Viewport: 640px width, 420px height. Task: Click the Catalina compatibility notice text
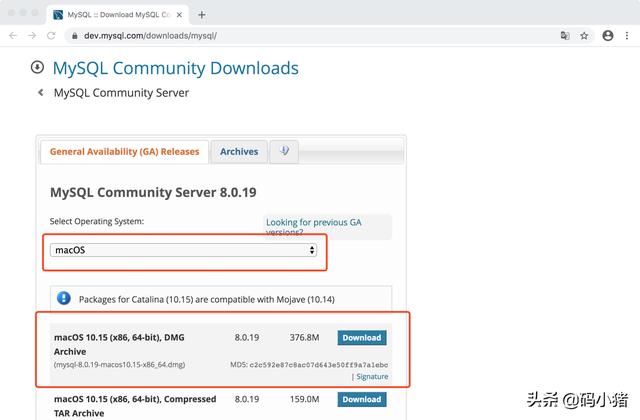(207, 300)
